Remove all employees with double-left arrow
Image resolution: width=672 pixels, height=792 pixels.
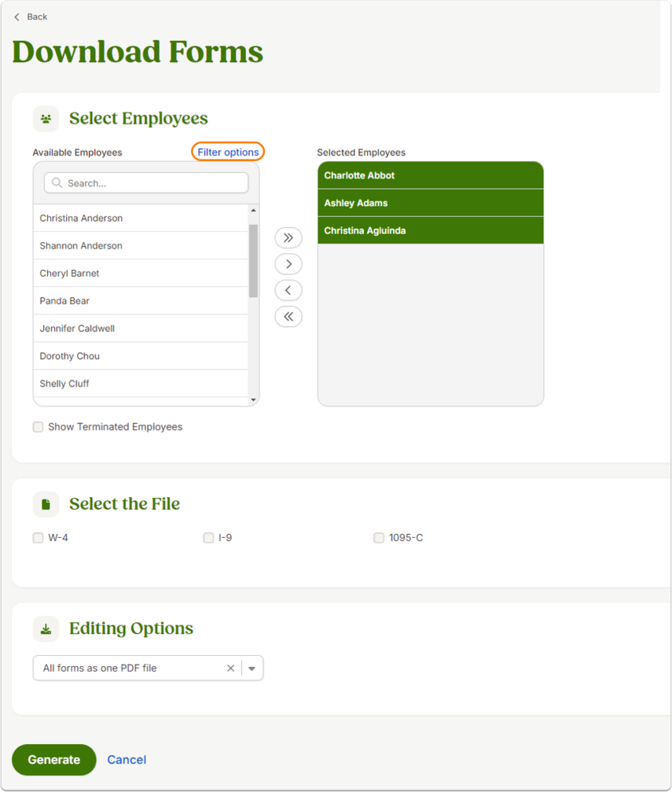(x=288, y=317)
